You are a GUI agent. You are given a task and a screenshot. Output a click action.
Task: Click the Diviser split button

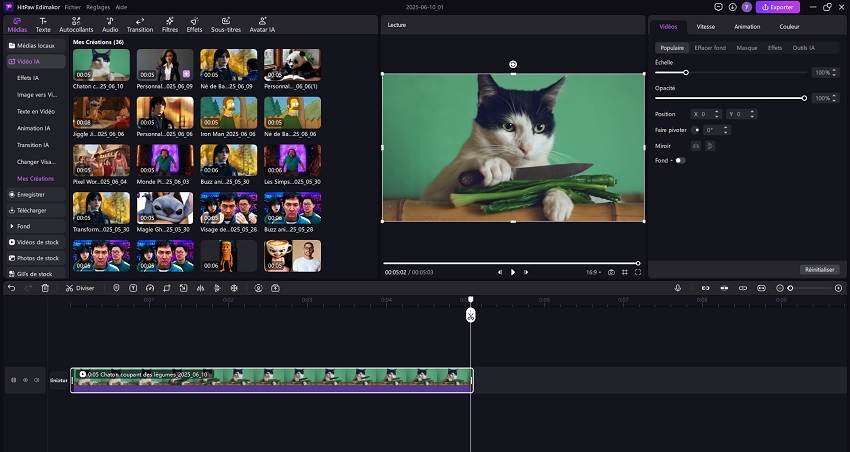pyautogui.click(x=80, y=288)
